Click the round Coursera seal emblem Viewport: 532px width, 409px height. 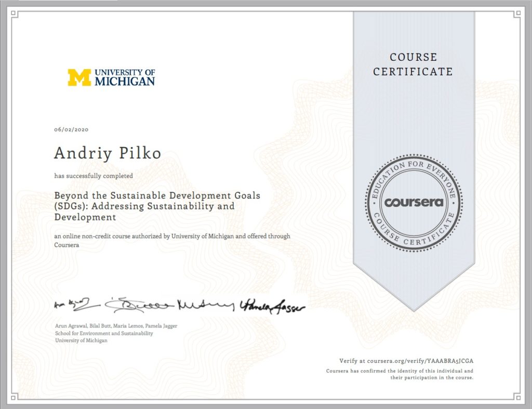click(414, 202)
